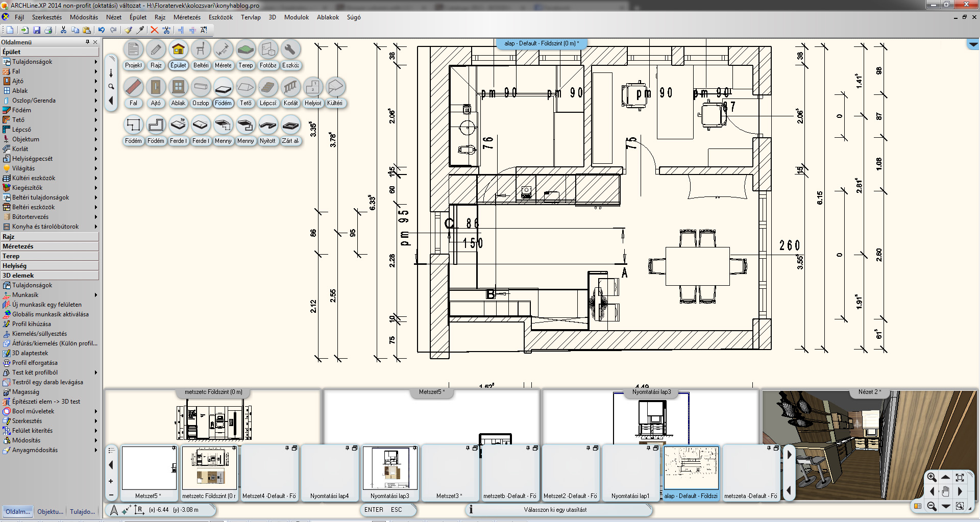This screenshot has width=980, height=522.
Task: Toggle pin on the Metszet5 thumbnail tile
Action: pyautogui.click(x=174, y=448)
